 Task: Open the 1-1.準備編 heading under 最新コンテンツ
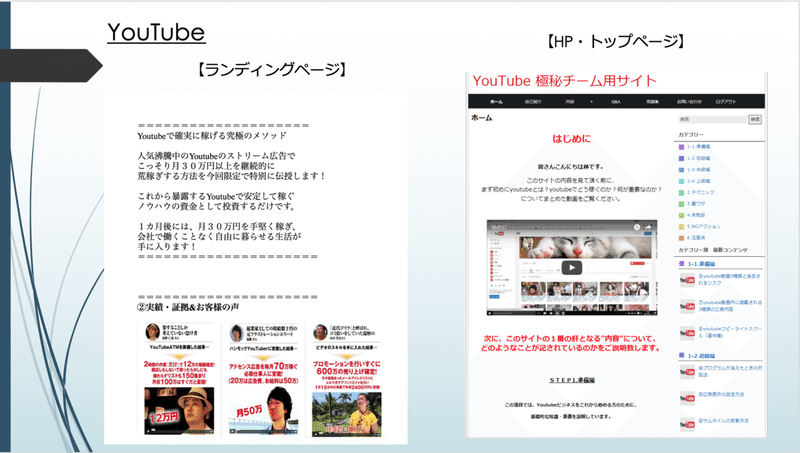pyautogui.click(x=701, y=264)
